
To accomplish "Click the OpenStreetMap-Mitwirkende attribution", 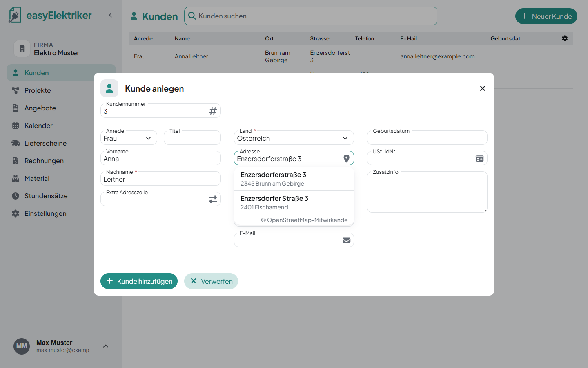I will click(x=304, y=220).
